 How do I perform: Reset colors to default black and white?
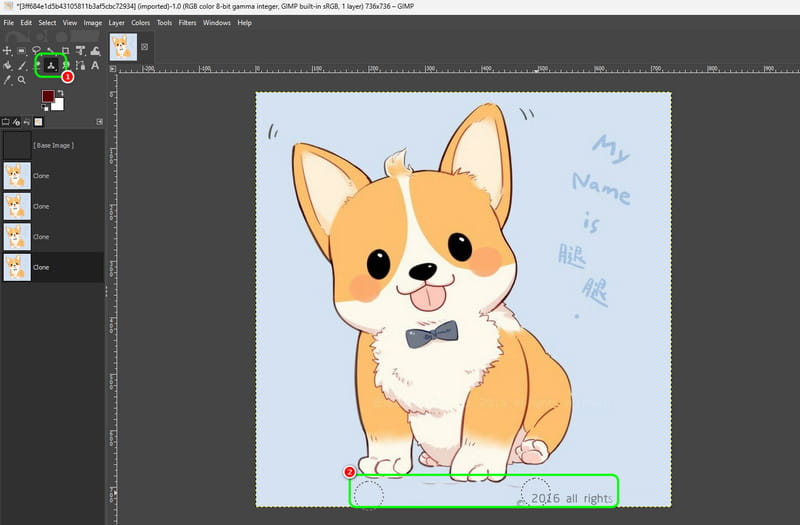tap(42, 107)
